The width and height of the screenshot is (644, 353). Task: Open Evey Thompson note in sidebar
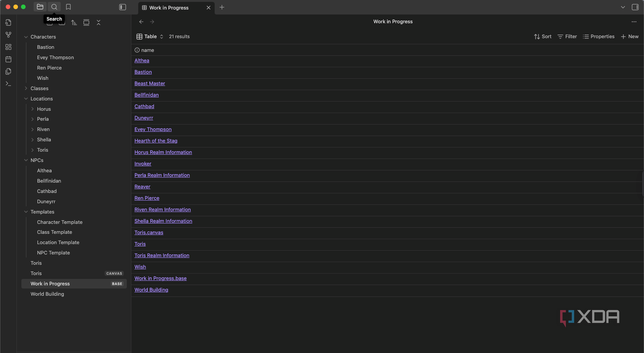(55, 57)
